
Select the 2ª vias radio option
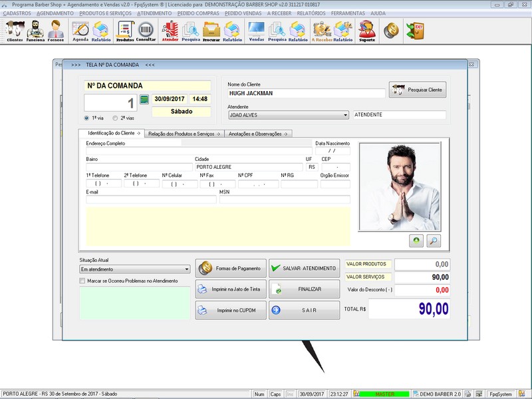pyautogui.click(x=115, y=118)
